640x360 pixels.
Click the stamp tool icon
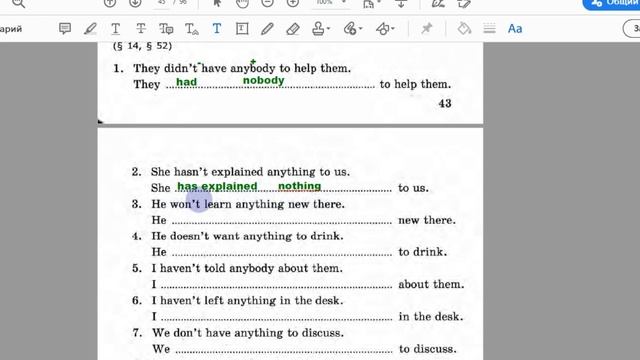pyautogui.click(x=318, y=29)
